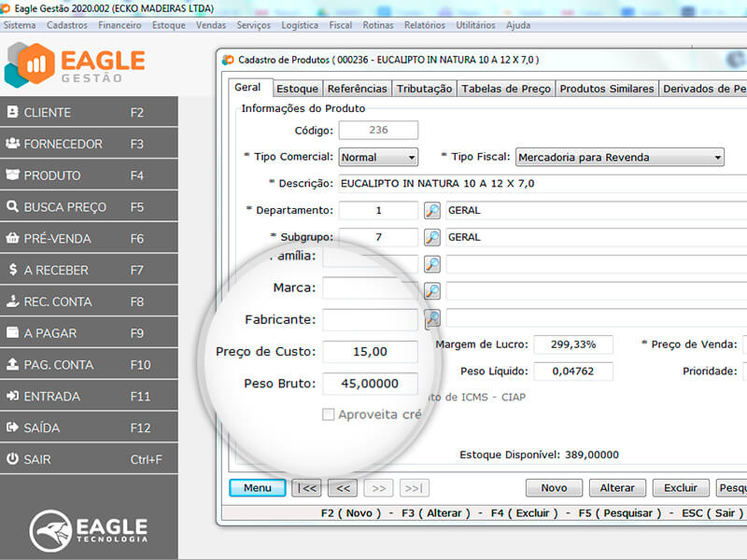Click the Descrição input field
This screenshot has height=560, width=747.
tap(543, 184)
